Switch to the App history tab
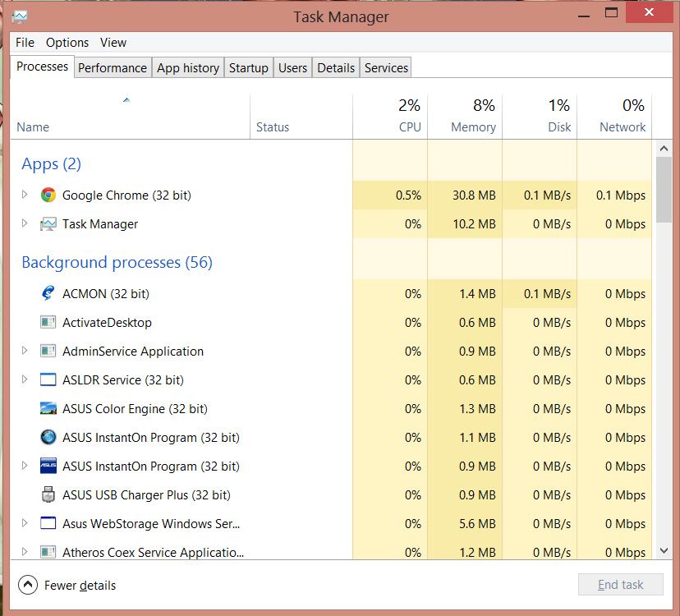This screenshot has height=616, width=680. 188,68
